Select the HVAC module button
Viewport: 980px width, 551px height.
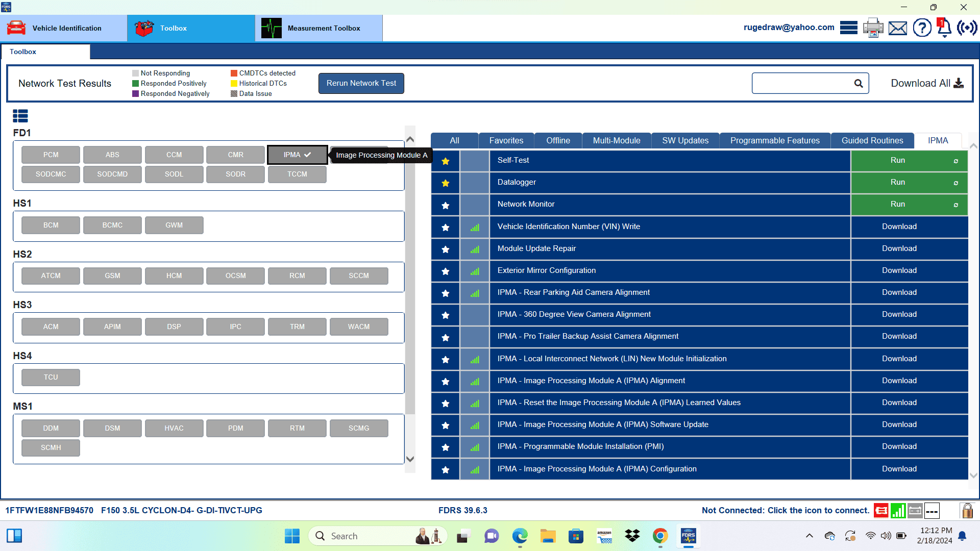(174, 428)
